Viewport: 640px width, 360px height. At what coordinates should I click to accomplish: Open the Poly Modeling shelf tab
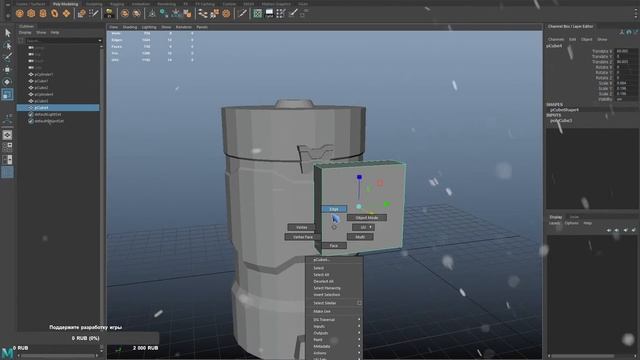(65, 4)
